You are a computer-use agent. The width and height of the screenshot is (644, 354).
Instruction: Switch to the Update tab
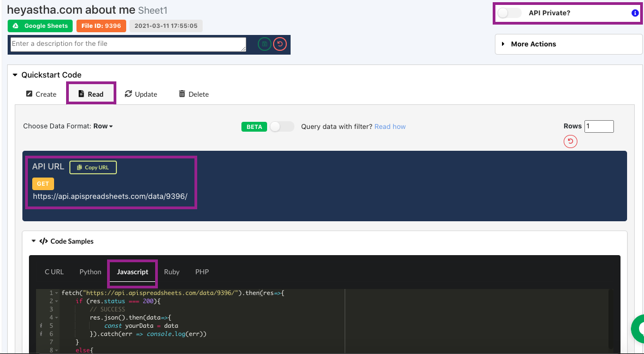141,94
